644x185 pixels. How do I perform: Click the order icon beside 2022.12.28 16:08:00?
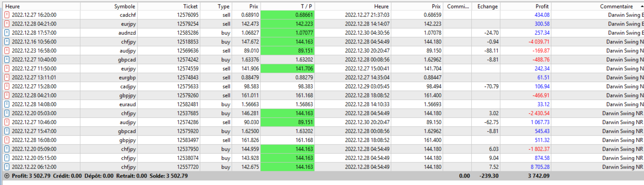[x=7, y=140]
